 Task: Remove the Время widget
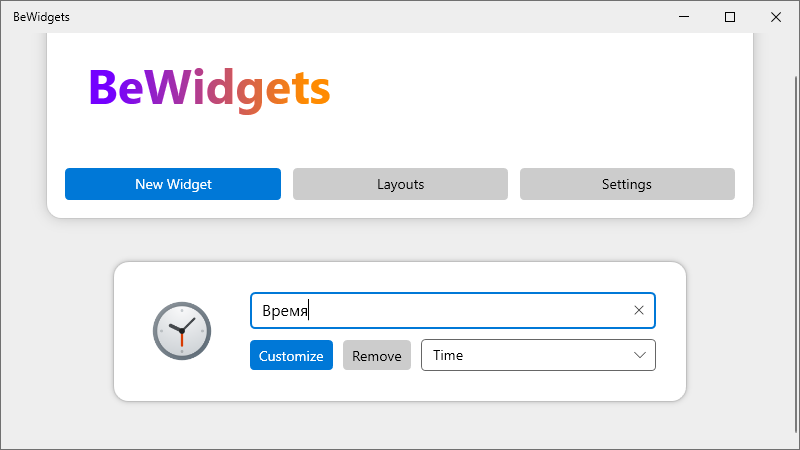point(377,356)
